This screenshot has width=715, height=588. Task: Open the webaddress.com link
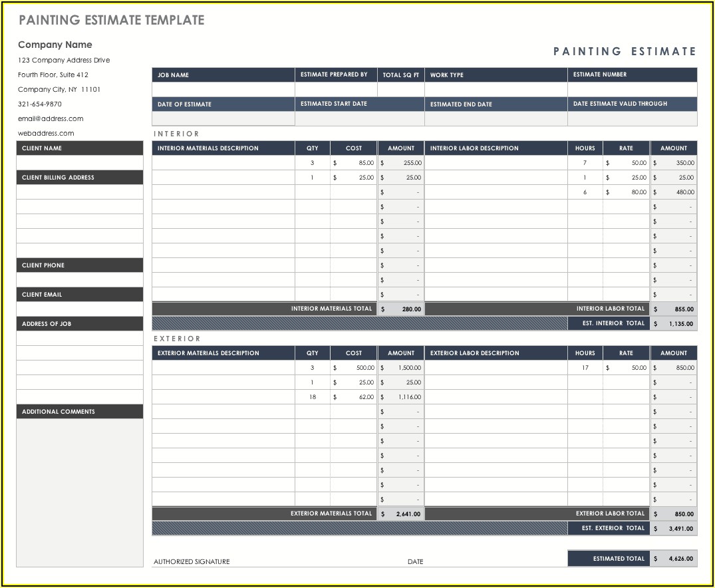click(46, 133)
